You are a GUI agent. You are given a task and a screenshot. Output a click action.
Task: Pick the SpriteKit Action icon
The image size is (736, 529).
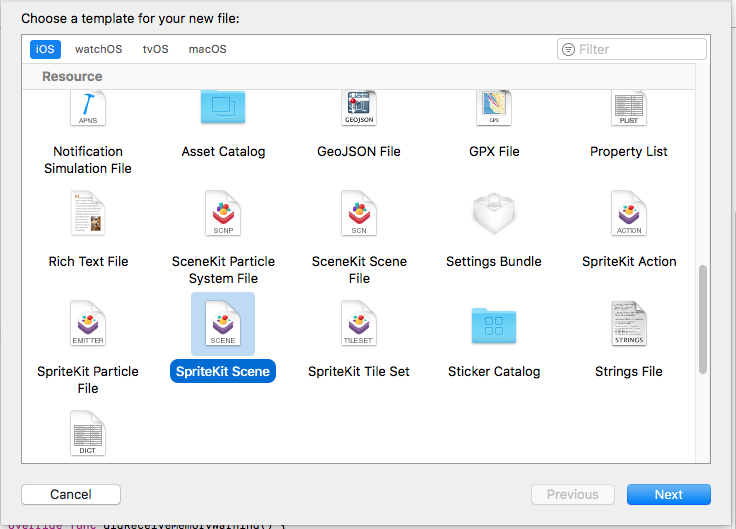(x=629, y=213)
